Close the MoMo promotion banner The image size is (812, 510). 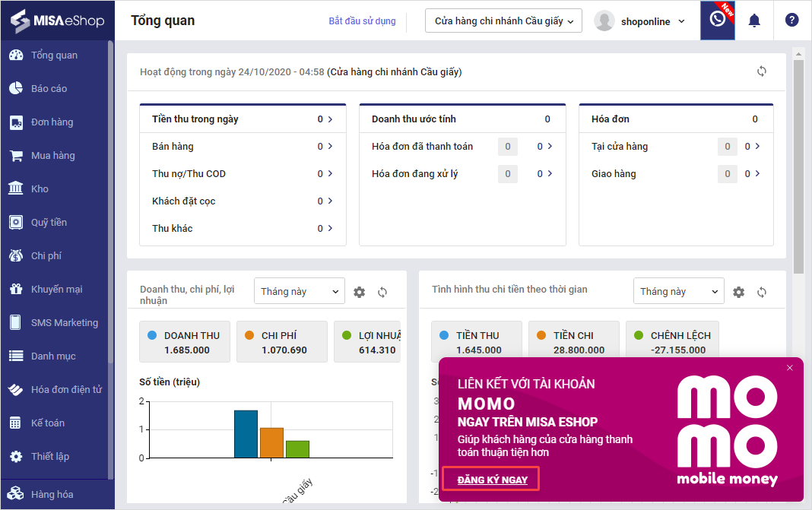point(790,368)
